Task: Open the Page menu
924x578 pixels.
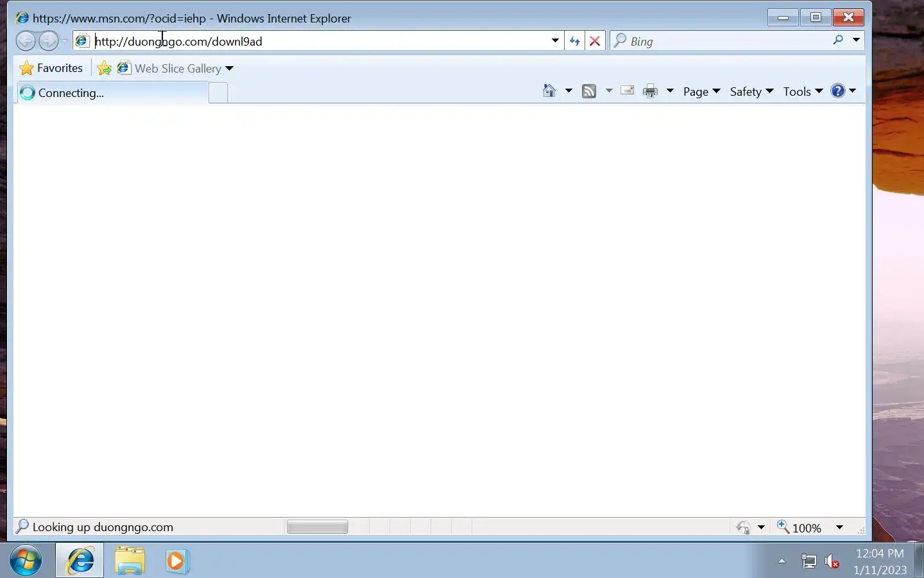Action: tap(702, 91)
